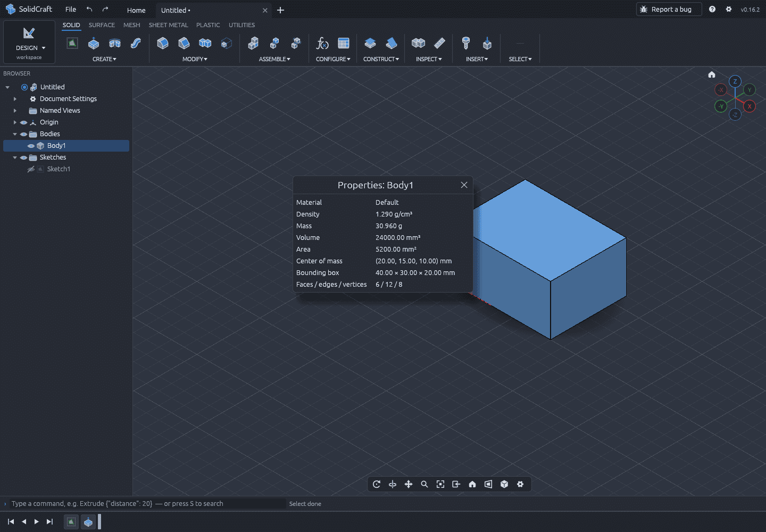Collapse the Sketches folder

pos(15,157)
